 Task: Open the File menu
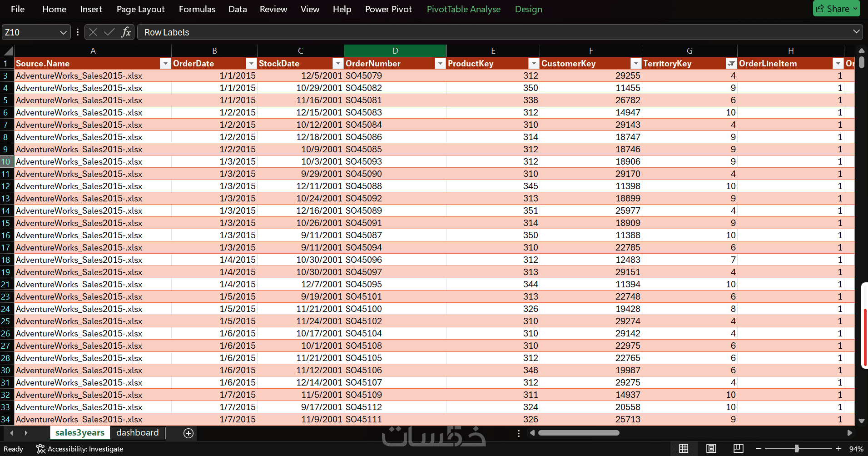tap(18, 9)
